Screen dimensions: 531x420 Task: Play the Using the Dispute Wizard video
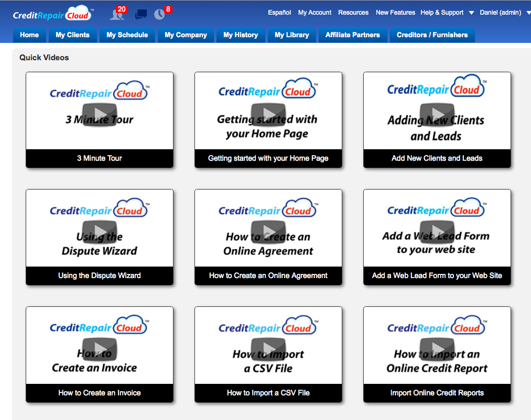pos(100,232)
